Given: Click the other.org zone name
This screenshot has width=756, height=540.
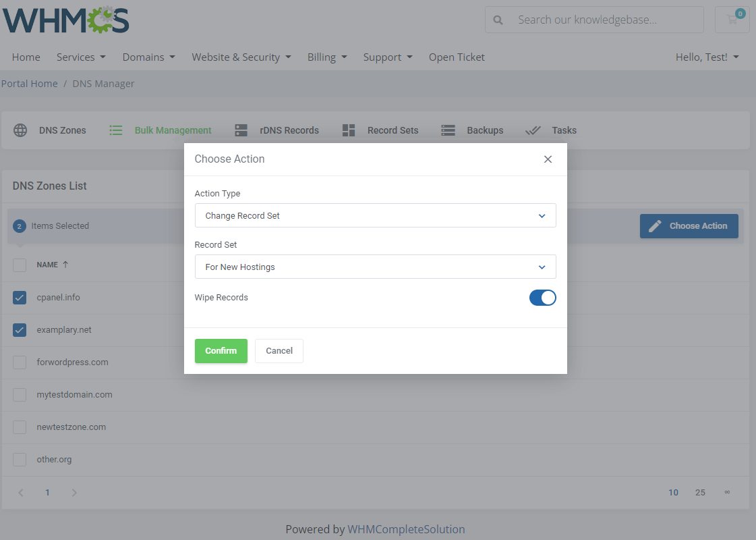Looking at the screenshot, I should tap(54, 460).
